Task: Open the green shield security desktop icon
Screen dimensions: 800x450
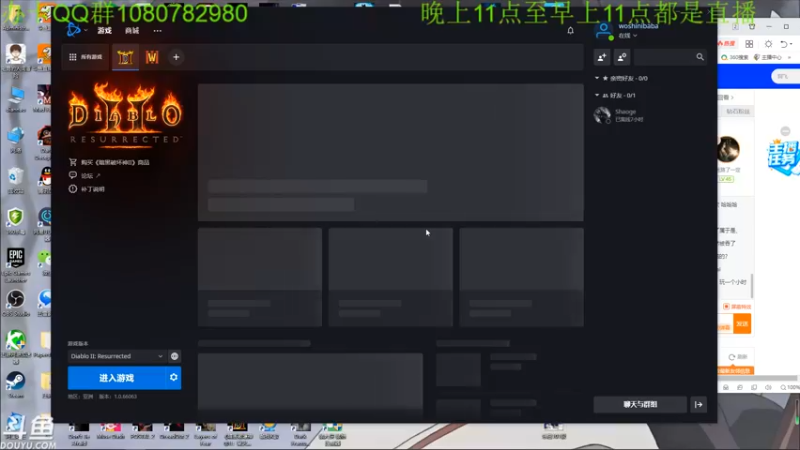Action: 15,220
